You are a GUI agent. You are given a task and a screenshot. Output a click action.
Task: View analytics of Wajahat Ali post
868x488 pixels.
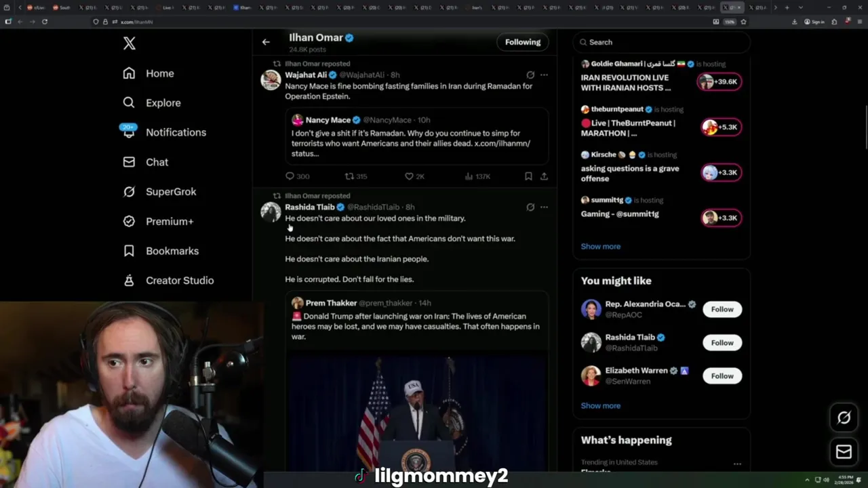click(477, 176)
